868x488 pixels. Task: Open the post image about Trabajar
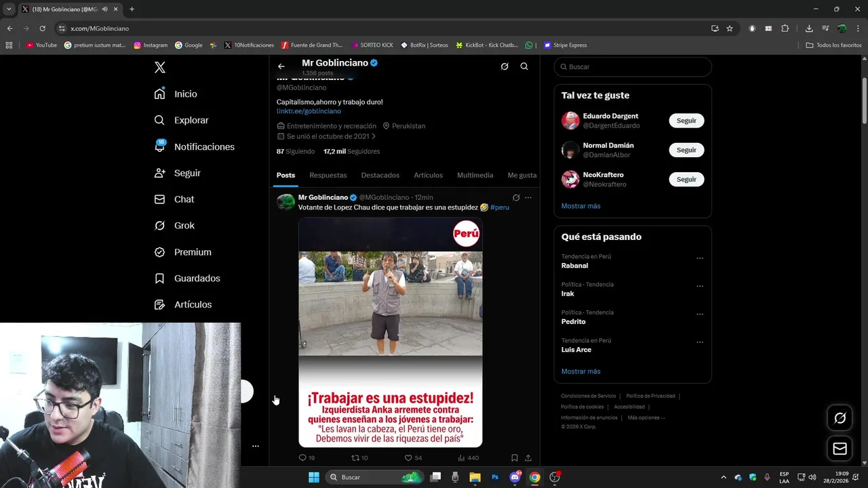tap(391, 332)
